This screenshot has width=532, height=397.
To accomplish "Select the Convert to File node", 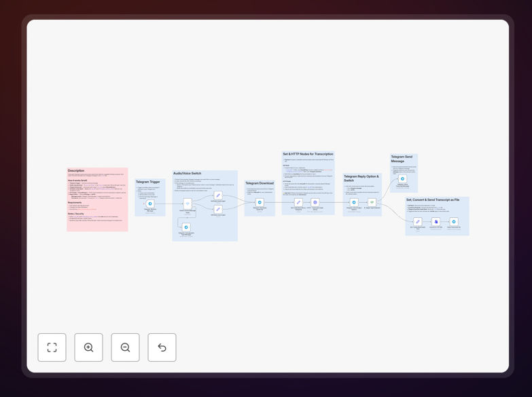I will pos(436,222).
